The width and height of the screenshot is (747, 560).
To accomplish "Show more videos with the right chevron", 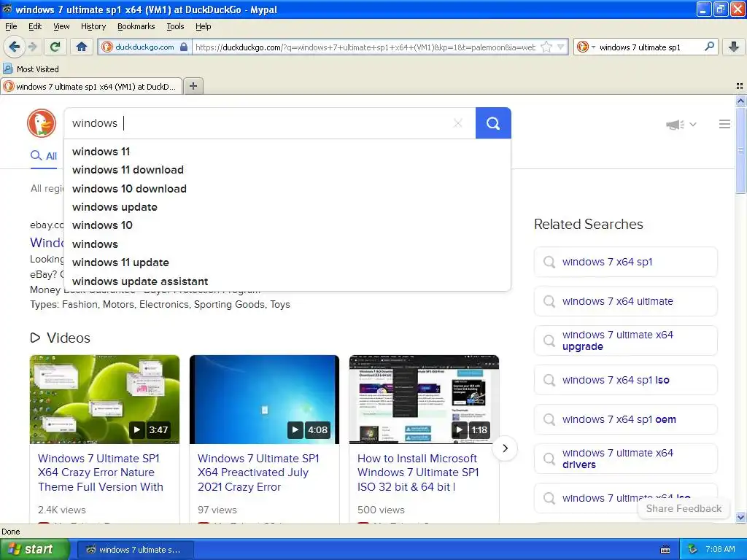I will 505,448.
